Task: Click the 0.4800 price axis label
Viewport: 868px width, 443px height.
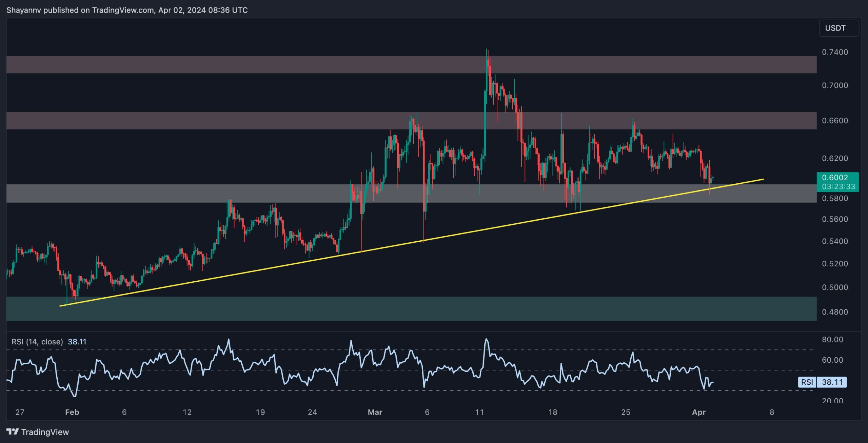Action: pos(835,312)
